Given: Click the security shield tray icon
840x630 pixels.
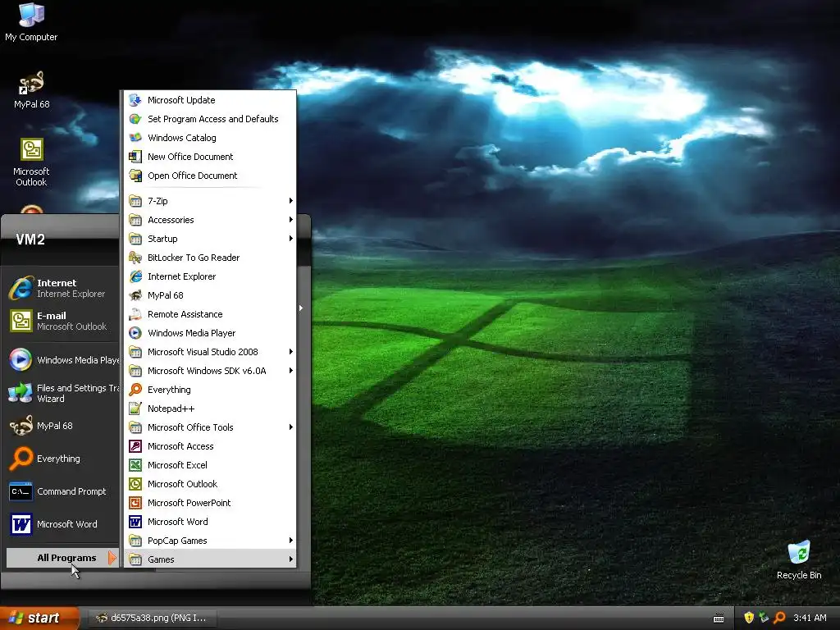Looking at the screenshot, I should (749, 618).
